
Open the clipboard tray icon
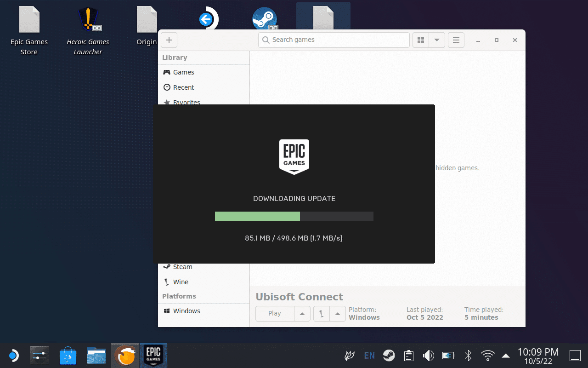408,356
